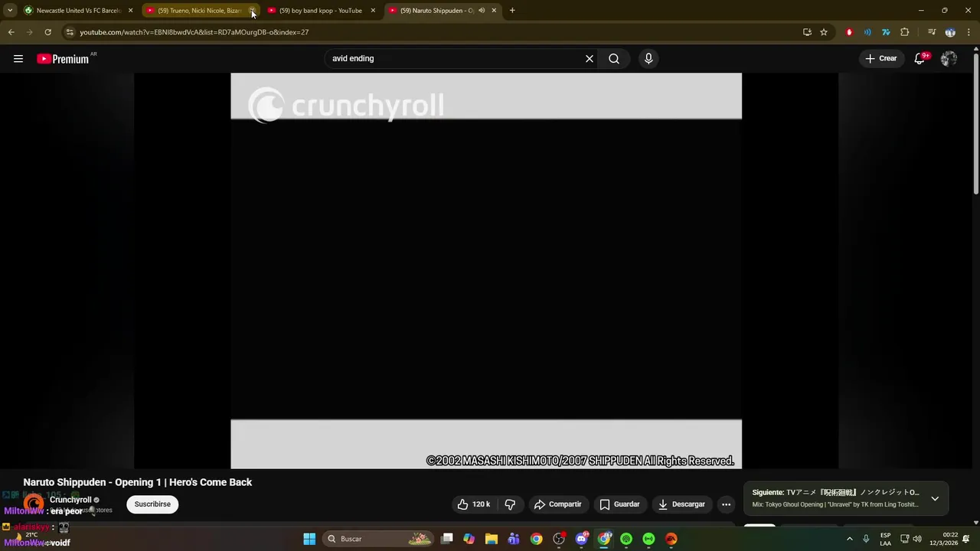980x551 pixels.
Task: Launch the EA app from taskbar
Action: click(x=671, y=539)
